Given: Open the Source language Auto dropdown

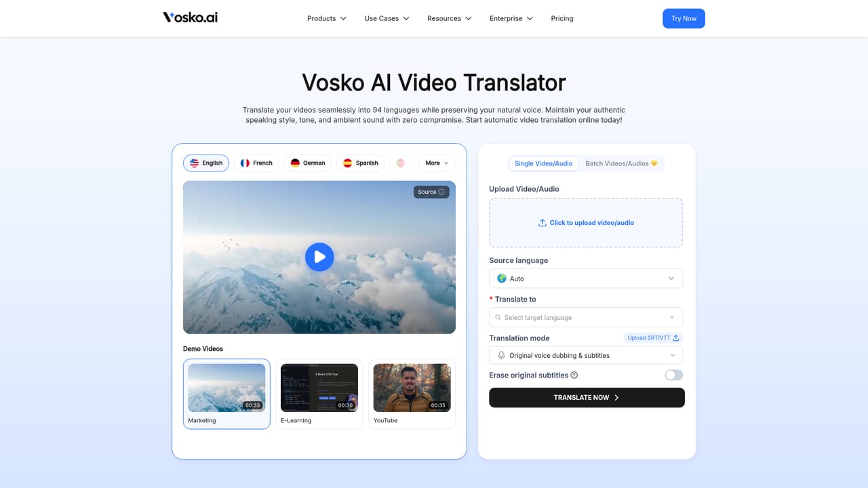Looking at the screenshot, I should pyautogui.click(x=586, y=279).
